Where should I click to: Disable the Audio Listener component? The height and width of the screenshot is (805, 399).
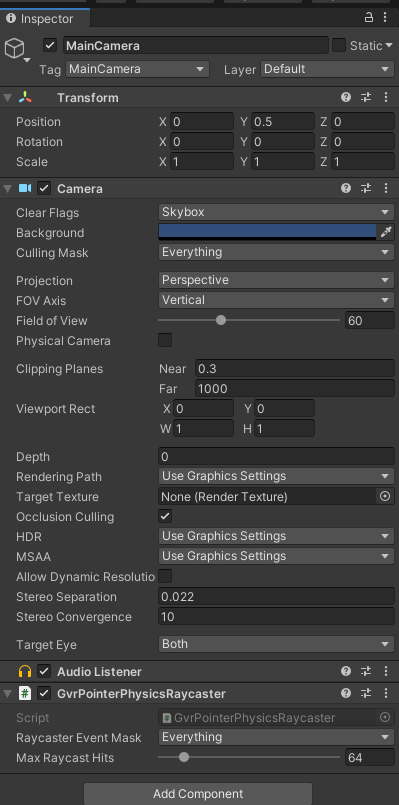click(44, 671)
